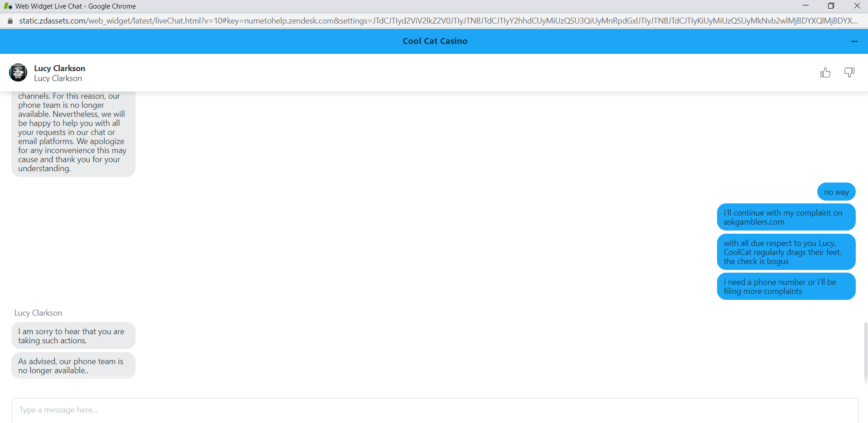
Task: Click Lucy Clarkson agent avatar
Action: click(x=18, y=72)
